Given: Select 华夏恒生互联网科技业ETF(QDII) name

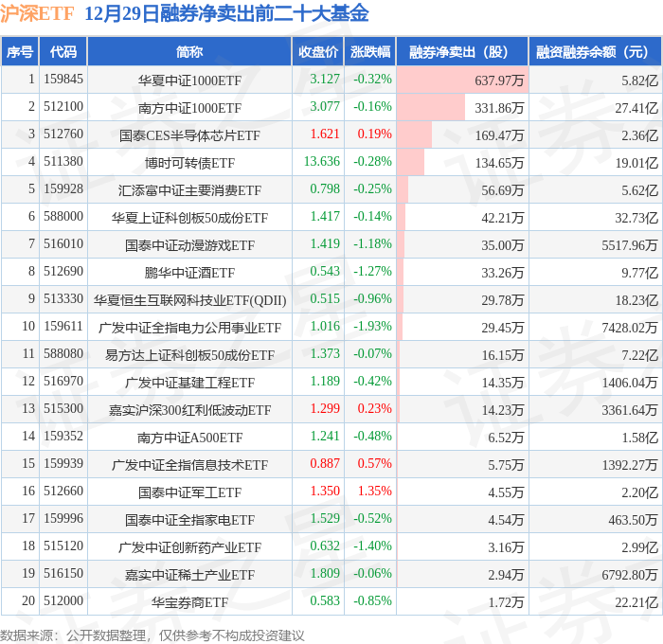Looking at the screenshot, I should (x=189, y=300).
